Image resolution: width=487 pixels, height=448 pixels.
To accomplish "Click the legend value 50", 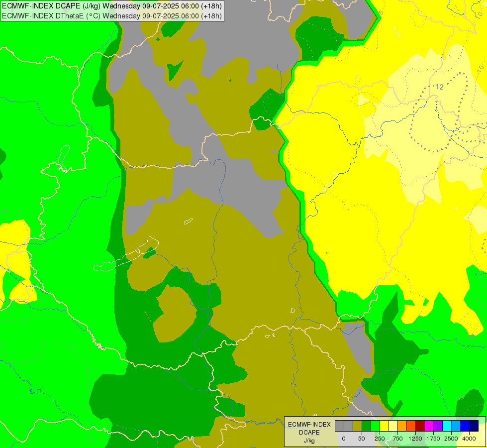I will point(362,439).
